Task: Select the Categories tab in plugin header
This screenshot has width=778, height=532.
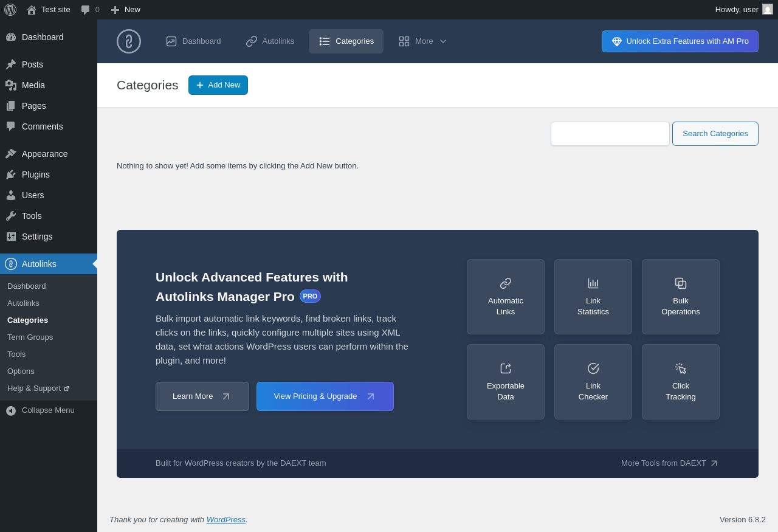Action: point(346,41)
